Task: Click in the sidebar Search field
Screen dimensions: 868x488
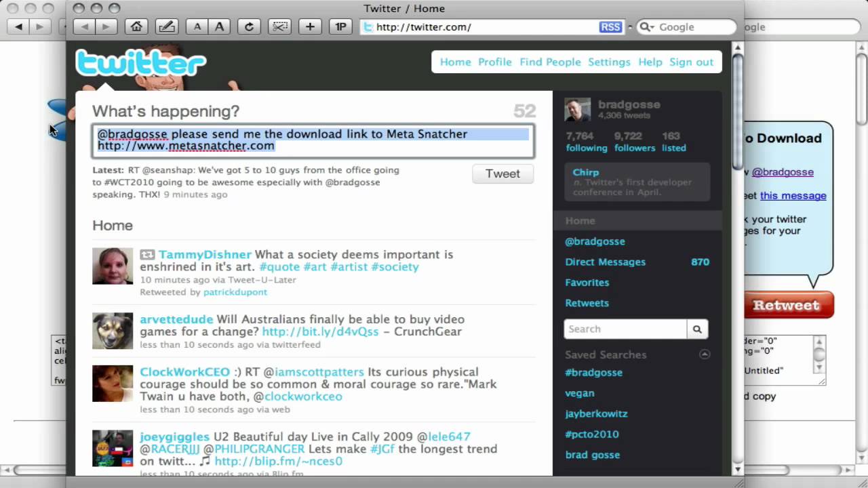Action: tap(625, 329)
